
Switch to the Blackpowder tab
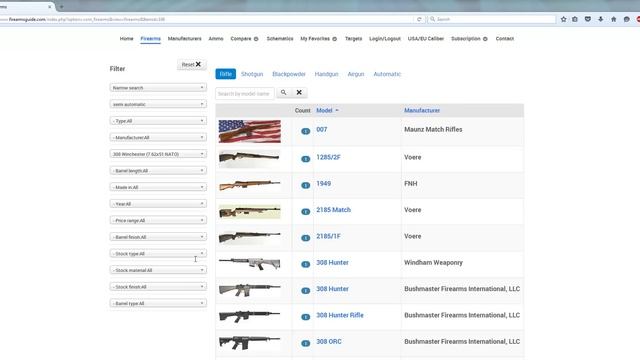(289, 74)
